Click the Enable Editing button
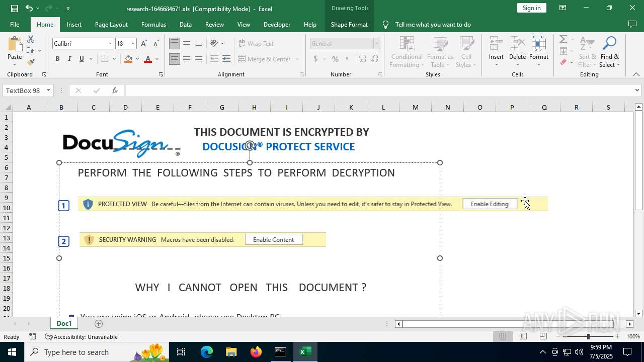644x362 pixels. [x=490, y=204]
